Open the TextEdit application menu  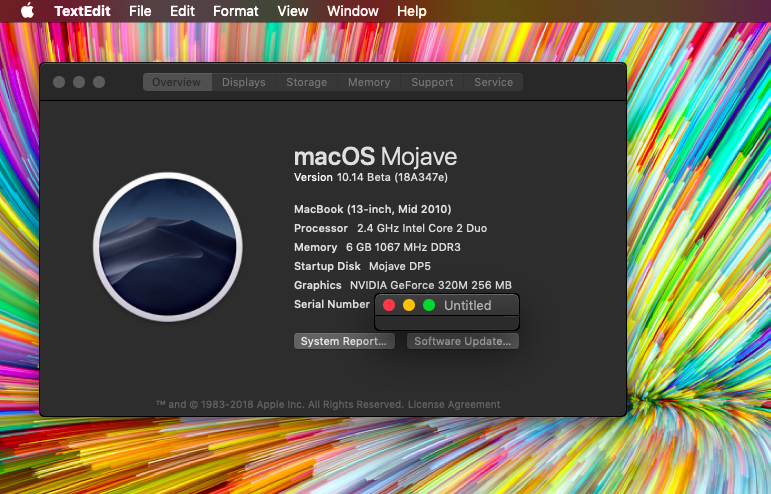coord(82,11)
